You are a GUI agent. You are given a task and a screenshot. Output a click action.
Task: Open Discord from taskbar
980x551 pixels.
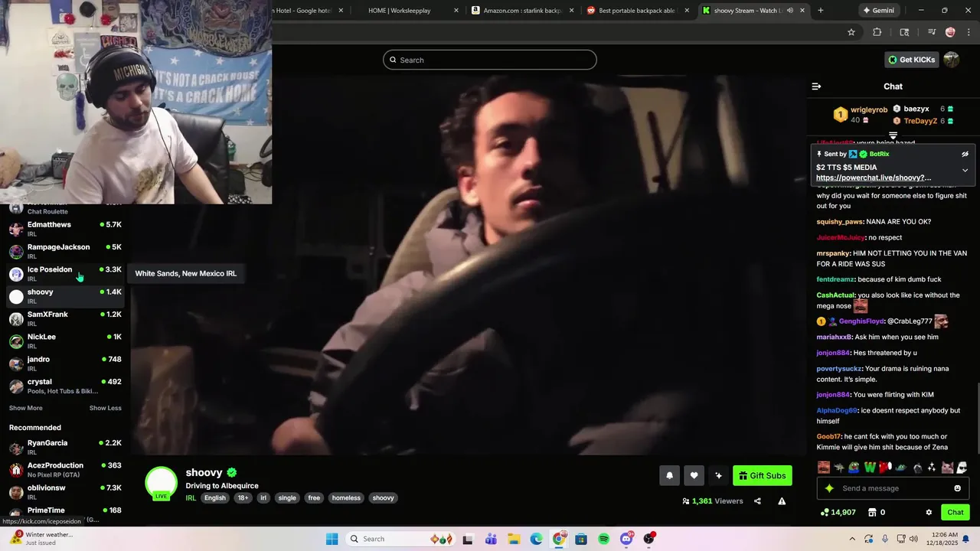(x=626, y=539)
